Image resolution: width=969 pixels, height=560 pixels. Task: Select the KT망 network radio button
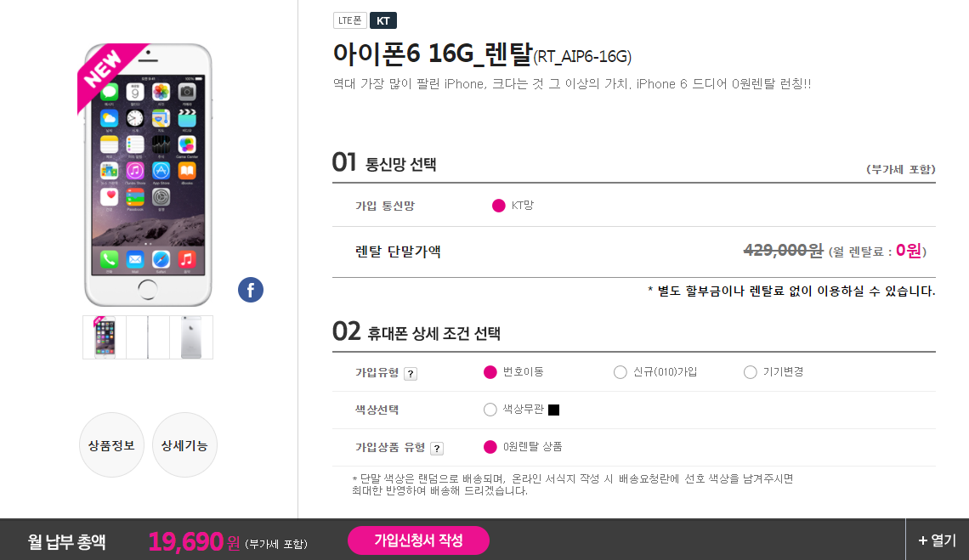pyautogui.click(x=499, y=206)
